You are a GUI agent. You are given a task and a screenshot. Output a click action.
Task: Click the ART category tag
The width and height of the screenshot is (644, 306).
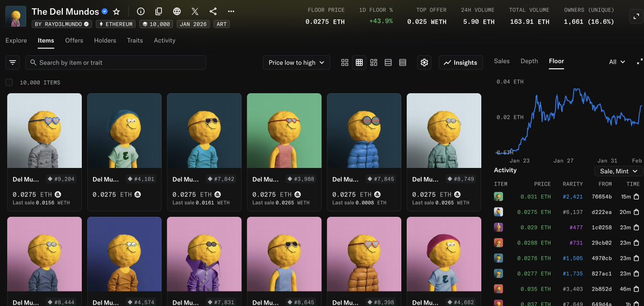coord(222,24)
